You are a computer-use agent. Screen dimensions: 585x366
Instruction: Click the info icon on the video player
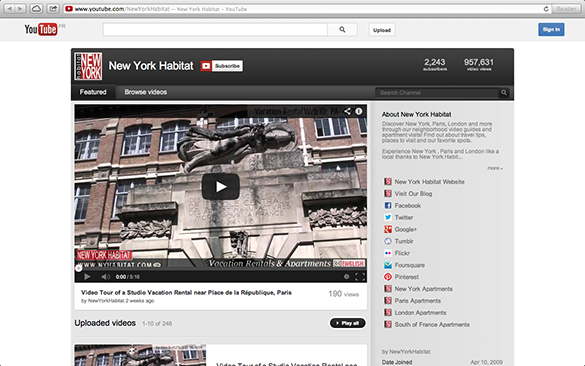(359, 111)
